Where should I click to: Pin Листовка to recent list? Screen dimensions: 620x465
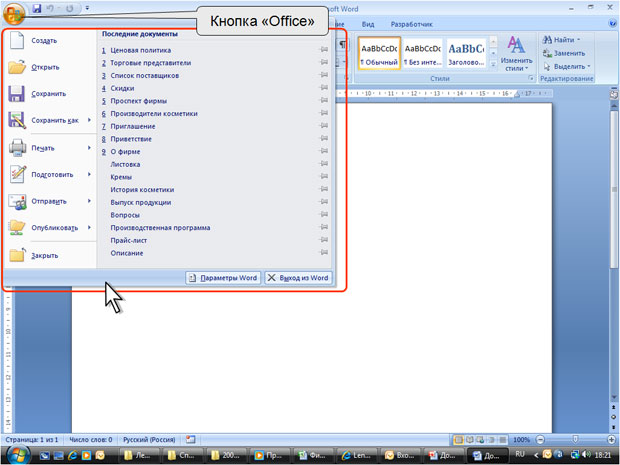pos(324,164)
